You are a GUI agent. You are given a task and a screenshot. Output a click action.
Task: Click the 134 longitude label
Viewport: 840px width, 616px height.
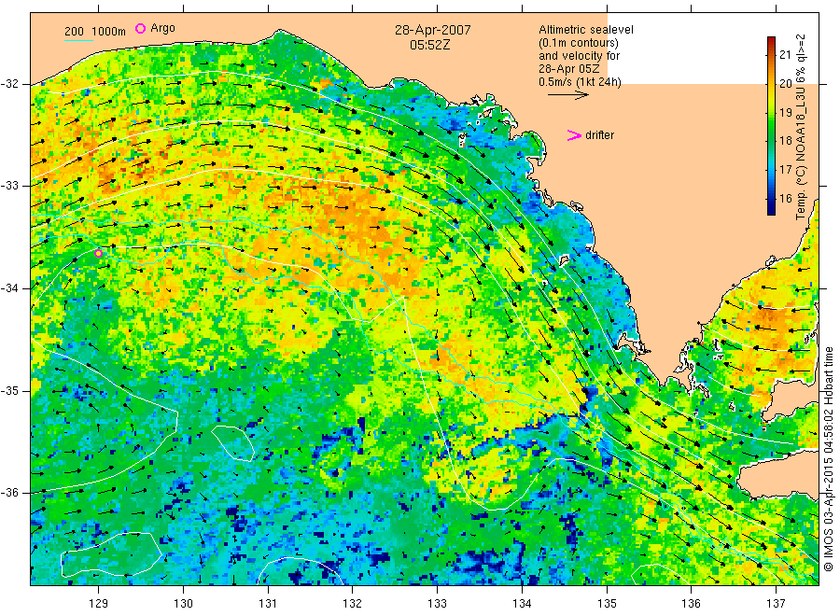[522, 604]
